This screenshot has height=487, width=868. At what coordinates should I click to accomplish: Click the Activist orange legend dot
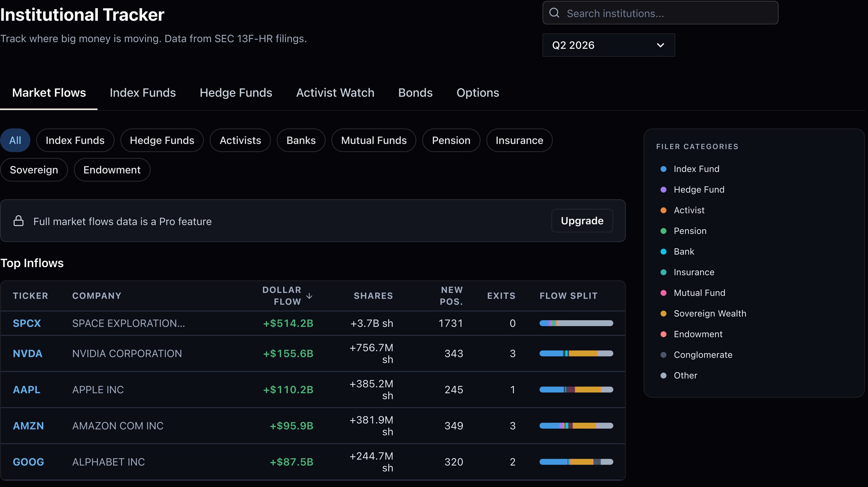[663, 210]
